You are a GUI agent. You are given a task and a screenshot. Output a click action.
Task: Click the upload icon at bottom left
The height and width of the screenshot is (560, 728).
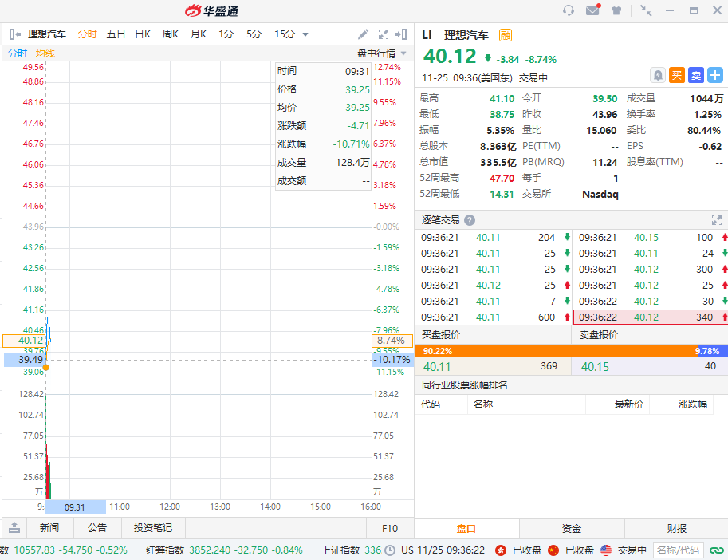pyautogui.click(x=14, y=528)
